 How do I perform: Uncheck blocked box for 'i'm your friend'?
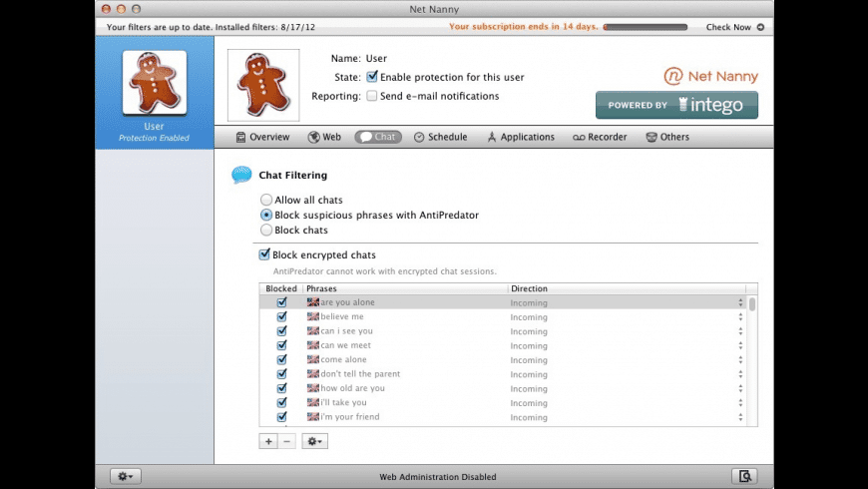pyautogui.click(x=281, y=417)
